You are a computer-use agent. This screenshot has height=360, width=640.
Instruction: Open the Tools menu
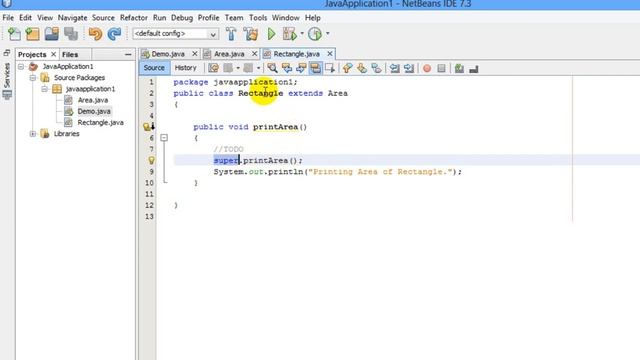[258, 18]
